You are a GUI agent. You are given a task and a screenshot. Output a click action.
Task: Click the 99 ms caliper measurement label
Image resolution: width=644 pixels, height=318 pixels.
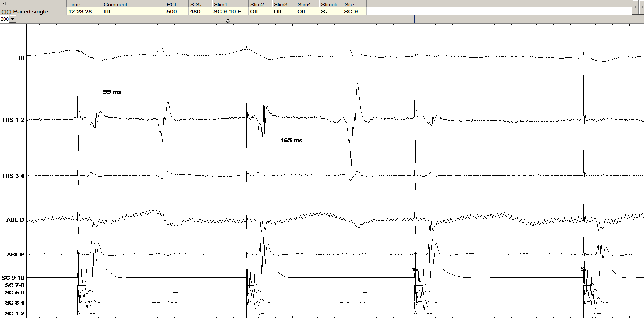(x=112, y=92)
